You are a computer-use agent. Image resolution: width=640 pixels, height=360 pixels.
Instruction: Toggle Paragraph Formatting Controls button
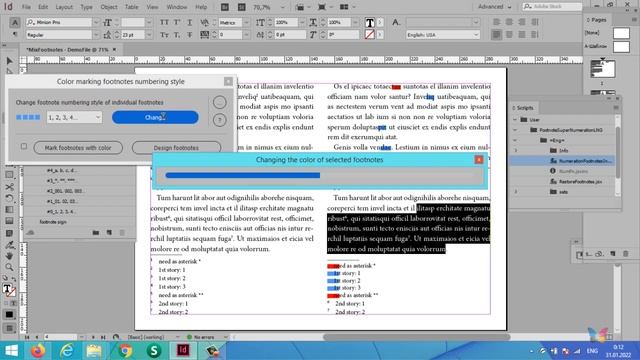click(15, 35)
